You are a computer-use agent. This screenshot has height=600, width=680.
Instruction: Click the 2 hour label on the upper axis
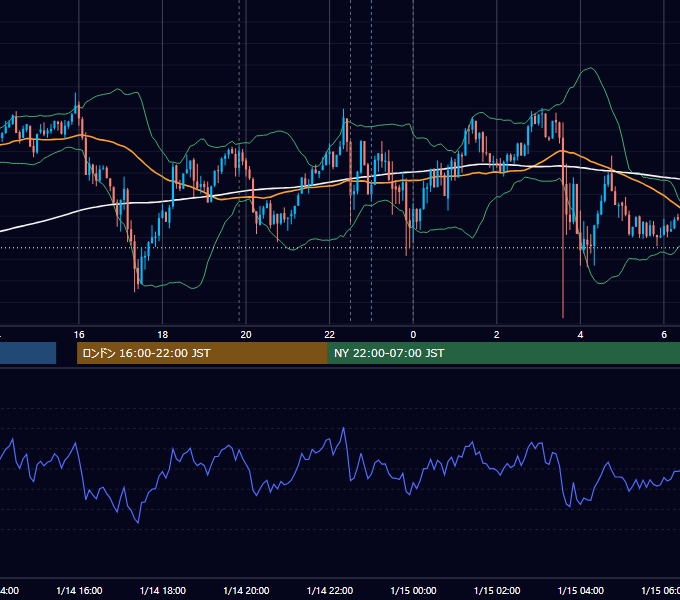[497, 335]
